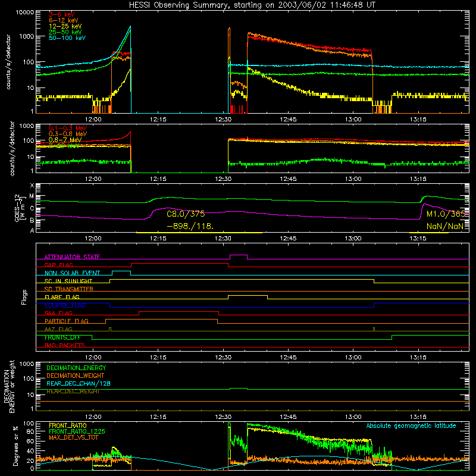This screenshot has width=476, height=476.
Task: Select the "NON_SOLAR_EVENT" flag label
Action: coord(72,273)
